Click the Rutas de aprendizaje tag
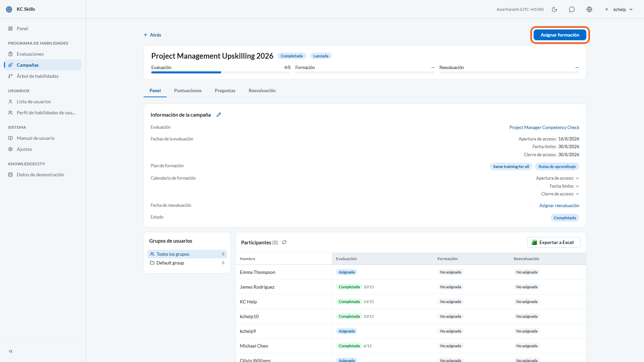Viewport: 644px width, 362px height. pyautogui.click(x=557, y=167)
